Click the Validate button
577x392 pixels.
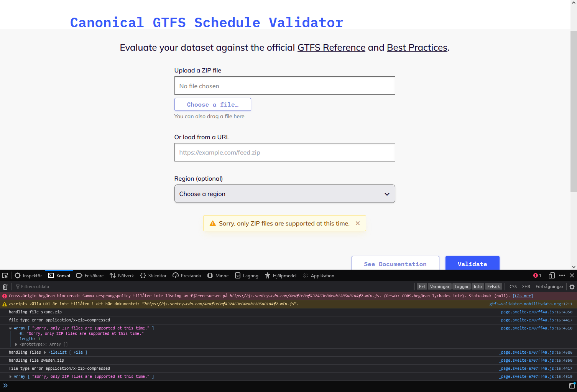(472, 264)
